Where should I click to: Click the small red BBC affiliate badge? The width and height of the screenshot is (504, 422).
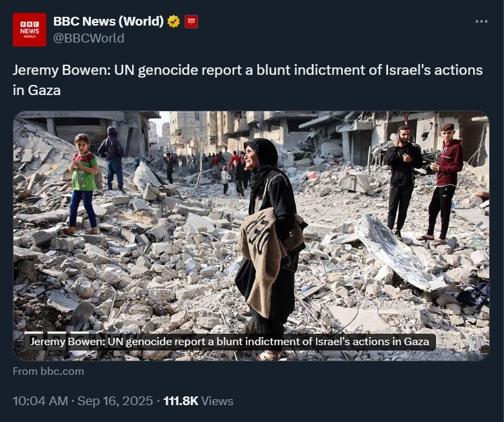pyautogui.click(x=191, y=22)
